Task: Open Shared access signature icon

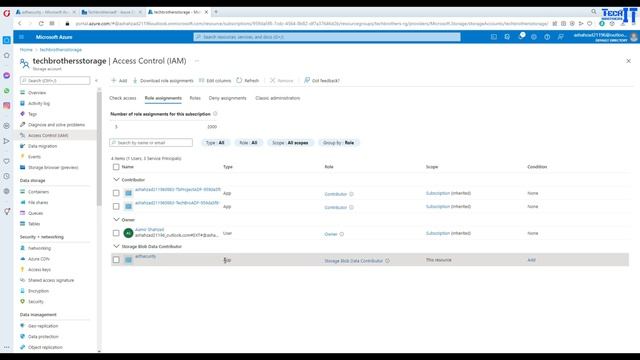Action: pos(22,280)
